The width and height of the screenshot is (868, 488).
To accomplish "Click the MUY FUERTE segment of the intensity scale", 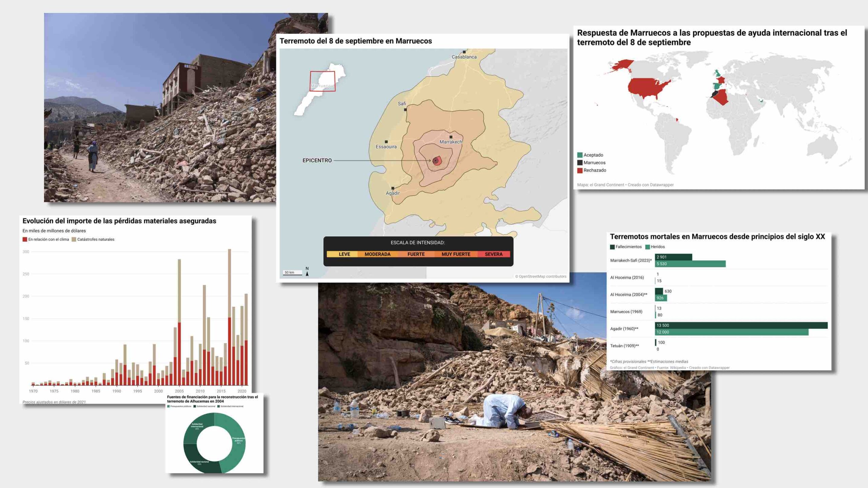I will (456, 254).
